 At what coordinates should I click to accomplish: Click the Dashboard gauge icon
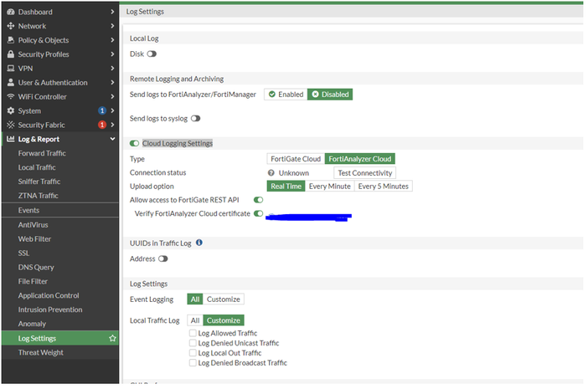click(11, 12)
